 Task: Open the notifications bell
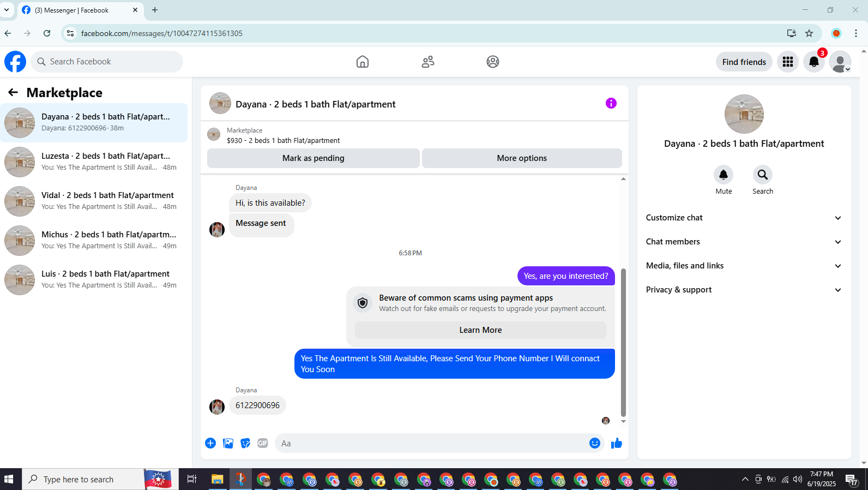(x=814, y=62)
